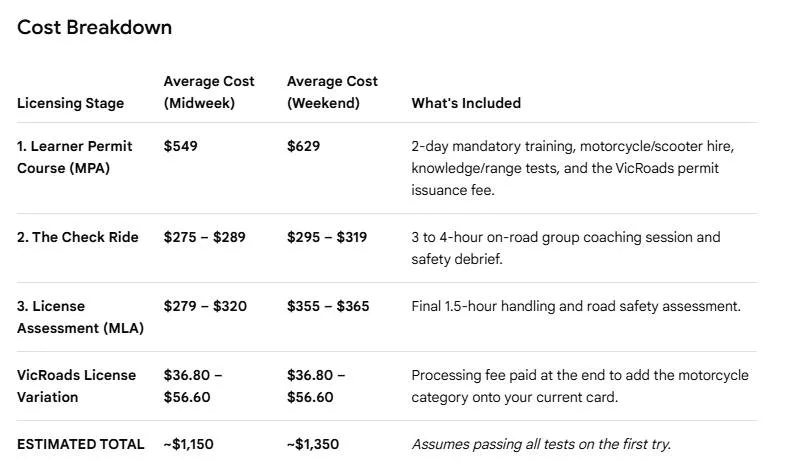Click The Check Ride row label
Viewport: 792px width, 474px height.
coord(78,237)
